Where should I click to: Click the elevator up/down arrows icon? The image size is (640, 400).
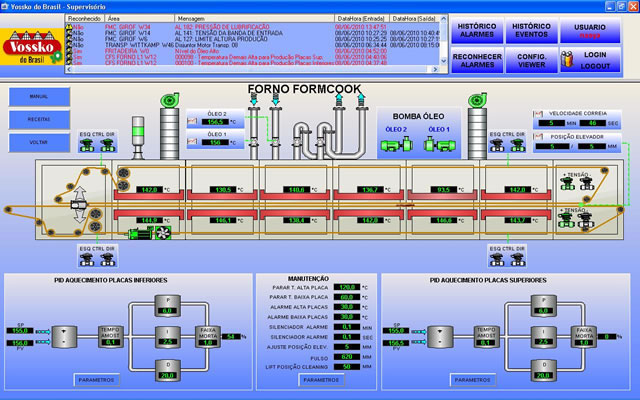(80, 204)
